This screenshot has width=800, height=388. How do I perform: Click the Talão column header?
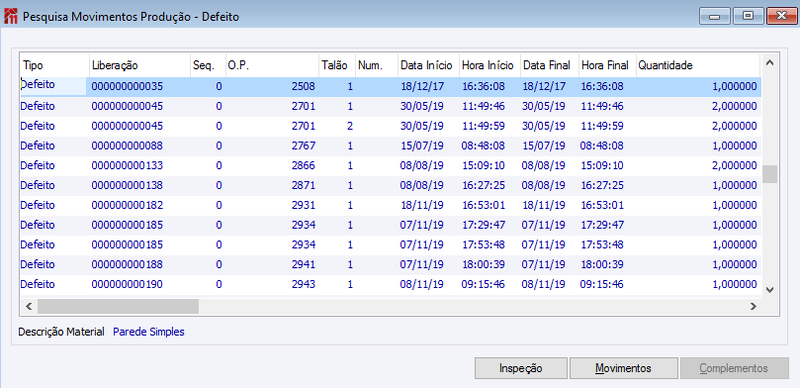coord(337,65)
